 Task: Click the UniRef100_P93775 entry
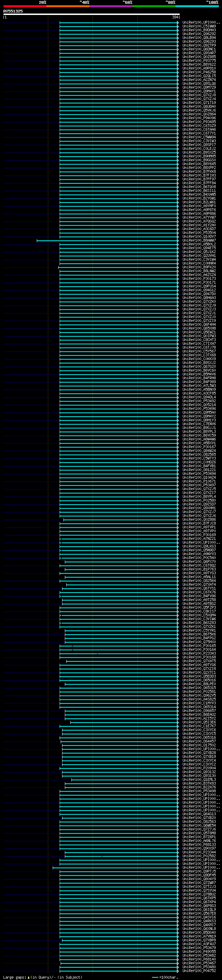coord(199,60)
